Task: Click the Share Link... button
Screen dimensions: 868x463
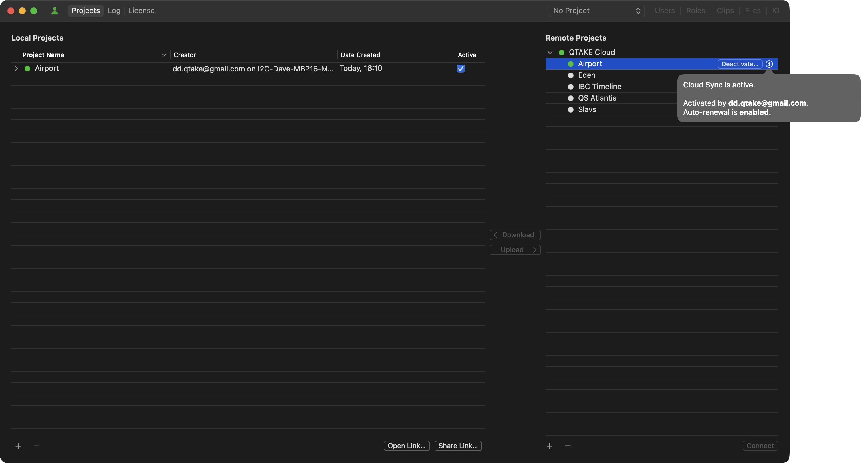Action: click(x=458, y=446)
